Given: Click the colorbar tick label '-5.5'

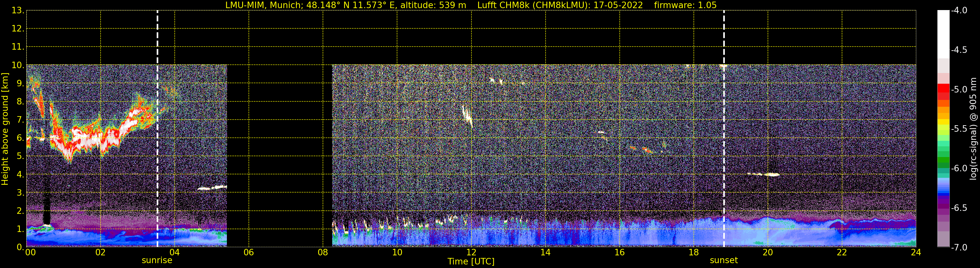Looking at the screenshot, I should (959, 129).
